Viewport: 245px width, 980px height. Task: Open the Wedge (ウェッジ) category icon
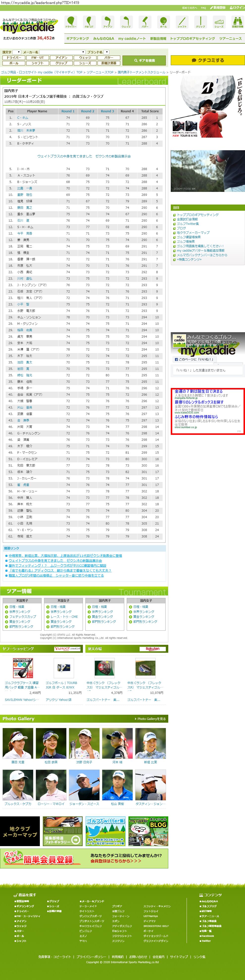[x=126, y=22]
